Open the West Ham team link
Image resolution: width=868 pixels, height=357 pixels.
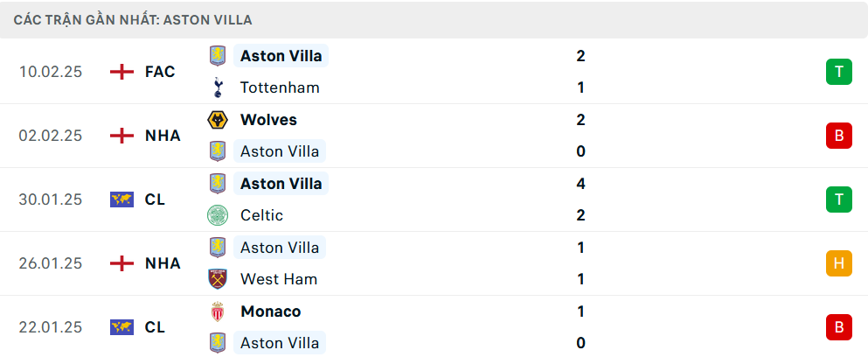point(278,279)
